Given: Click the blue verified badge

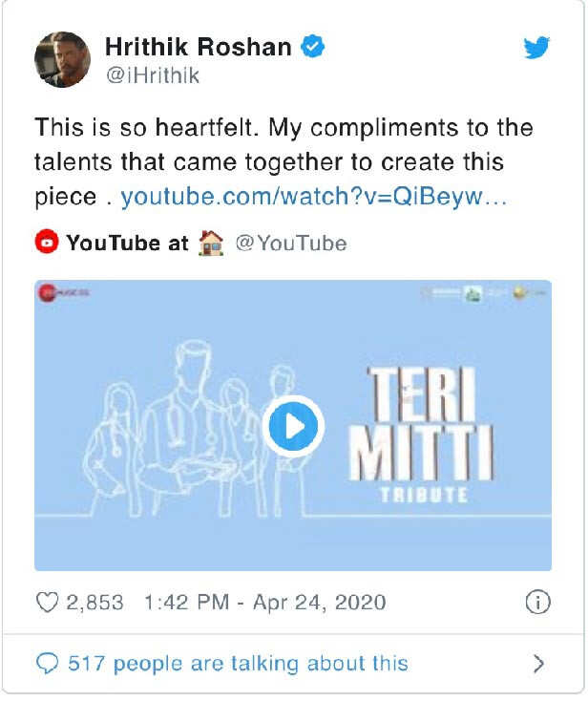Looking at the screenshot, I should pos(312,46).
